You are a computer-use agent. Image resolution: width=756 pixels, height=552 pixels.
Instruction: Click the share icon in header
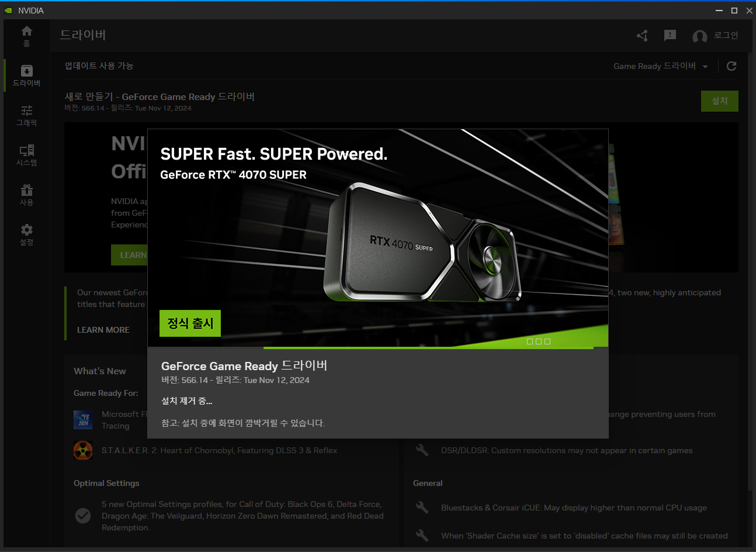[642, 36]
